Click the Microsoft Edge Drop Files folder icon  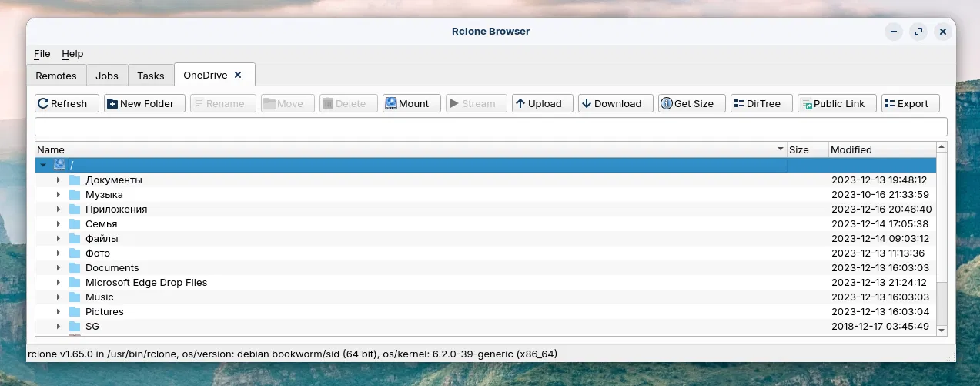75,282
